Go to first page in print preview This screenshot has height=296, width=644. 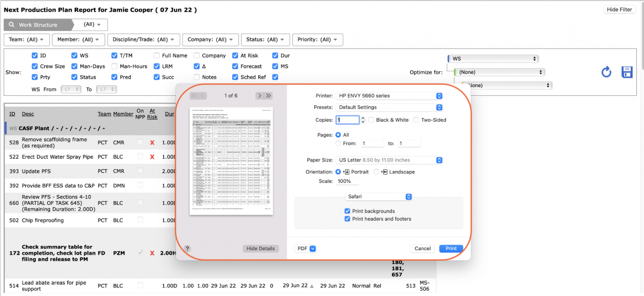coord(194,96)
